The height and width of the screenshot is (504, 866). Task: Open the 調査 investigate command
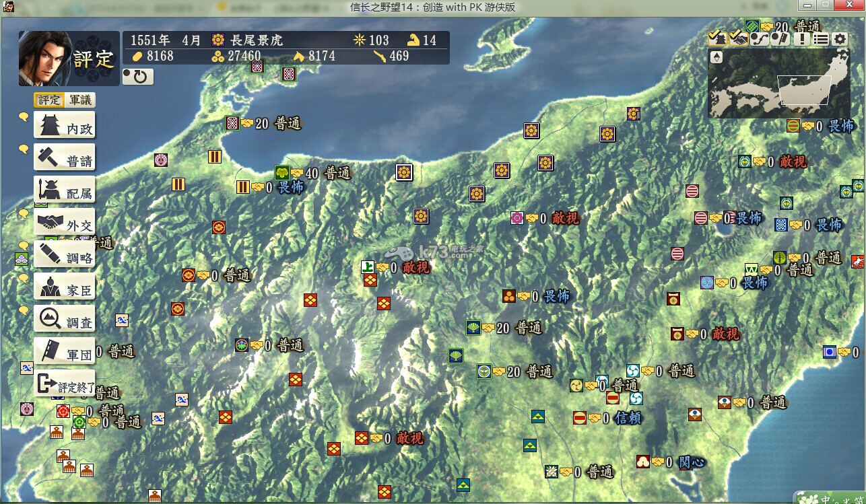coord(65,320)
